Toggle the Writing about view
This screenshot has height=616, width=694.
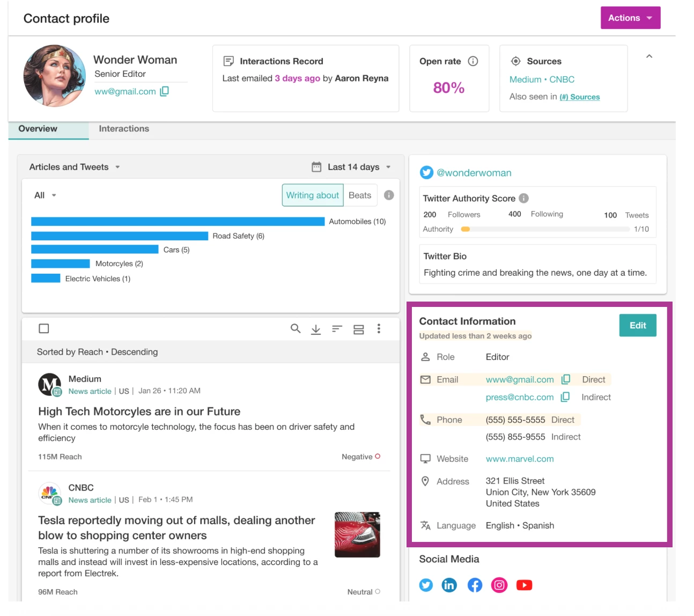click(x=313, y=195)
